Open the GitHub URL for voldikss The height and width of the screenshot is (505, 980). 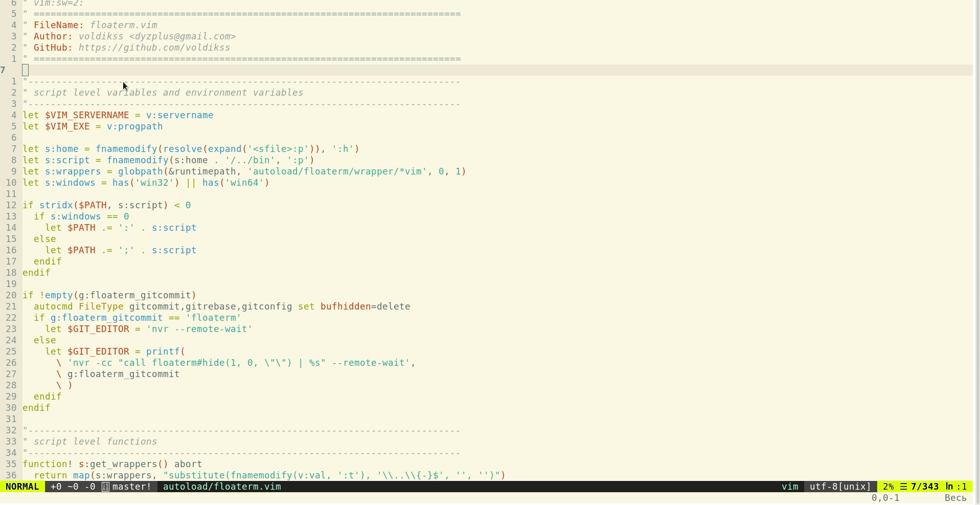coord(153,48)
